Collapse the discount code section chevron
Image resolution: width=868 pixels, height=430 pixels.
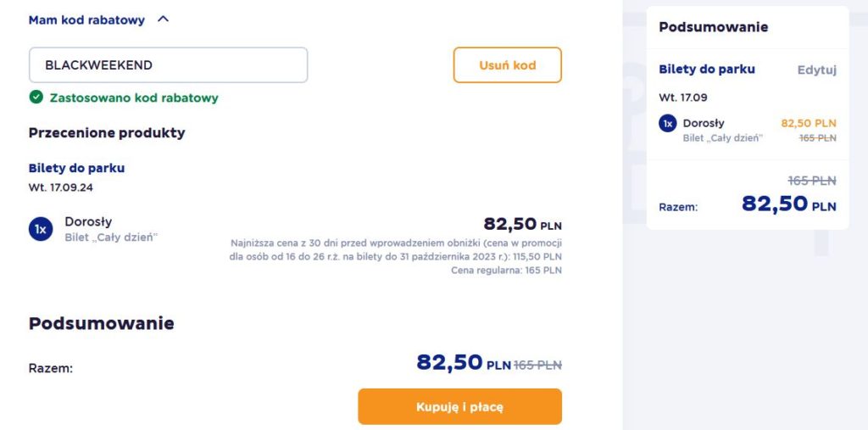163,20
